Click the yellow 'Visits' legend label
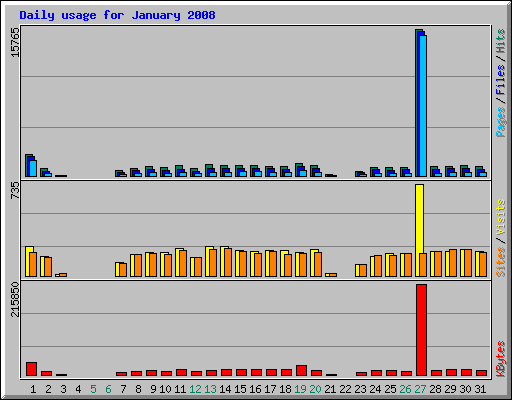 click(501, 217)
